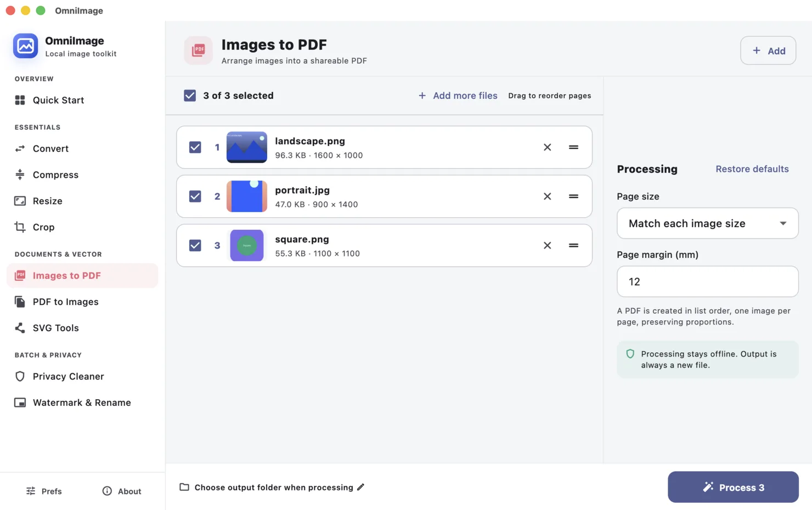
Task: Click the Convert arrows icon
Action: point(20,149)
